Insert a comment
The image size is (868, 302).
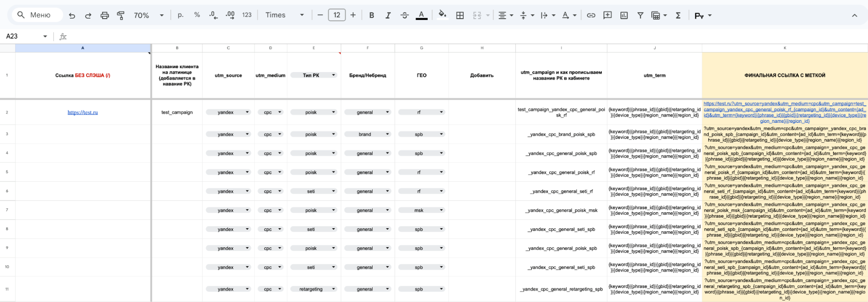click(x=607, y=15)
